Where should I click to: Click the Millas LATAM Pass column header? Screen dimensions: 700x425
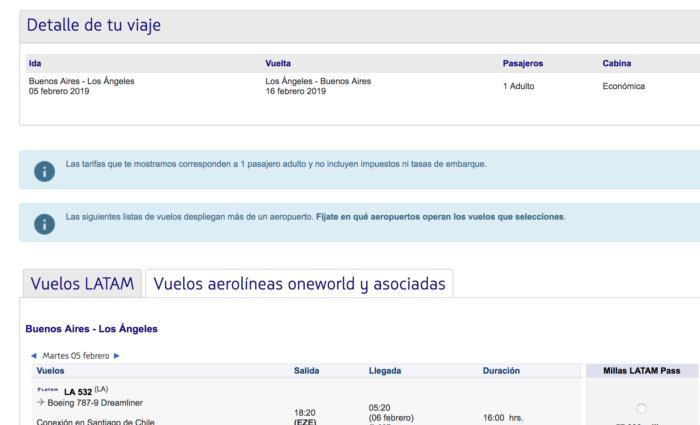click(x=642, y=371)
